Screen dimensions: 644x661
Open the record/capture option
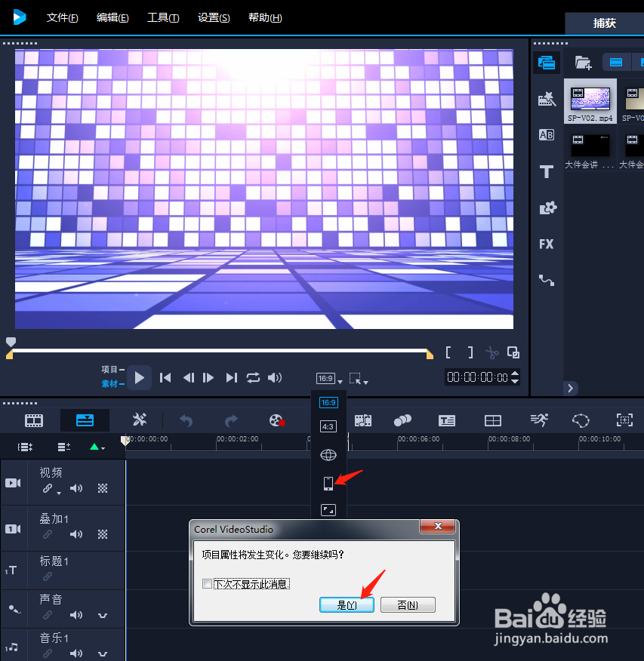click(x=276, y=420)
